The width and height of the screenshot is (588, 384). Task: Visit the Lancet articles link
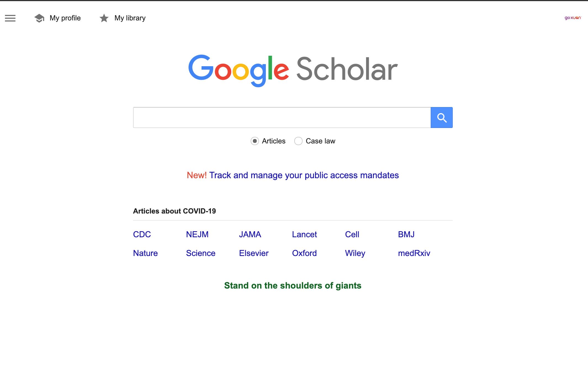304,234
